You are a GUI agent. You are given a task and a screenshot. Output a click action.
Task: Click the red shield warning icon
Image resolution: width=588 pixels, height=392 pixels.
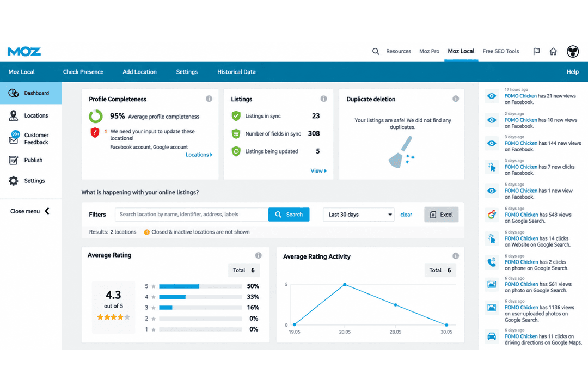click(95, 132)
